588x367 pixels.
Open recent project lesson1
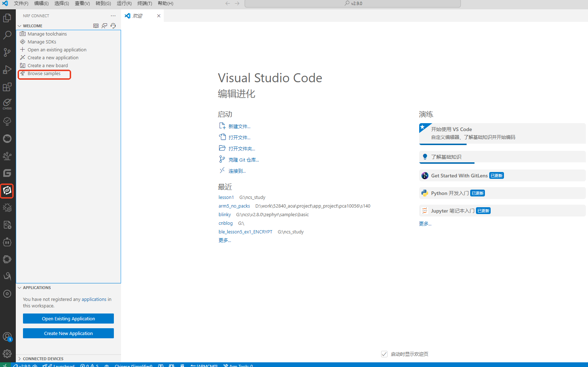coord(226,197)
